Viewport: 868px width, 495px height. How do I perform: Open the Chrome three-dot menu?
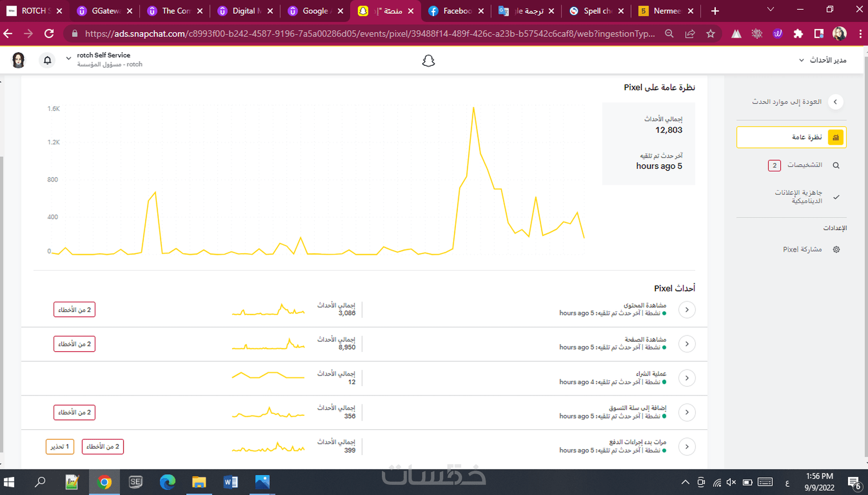point(860,34)
